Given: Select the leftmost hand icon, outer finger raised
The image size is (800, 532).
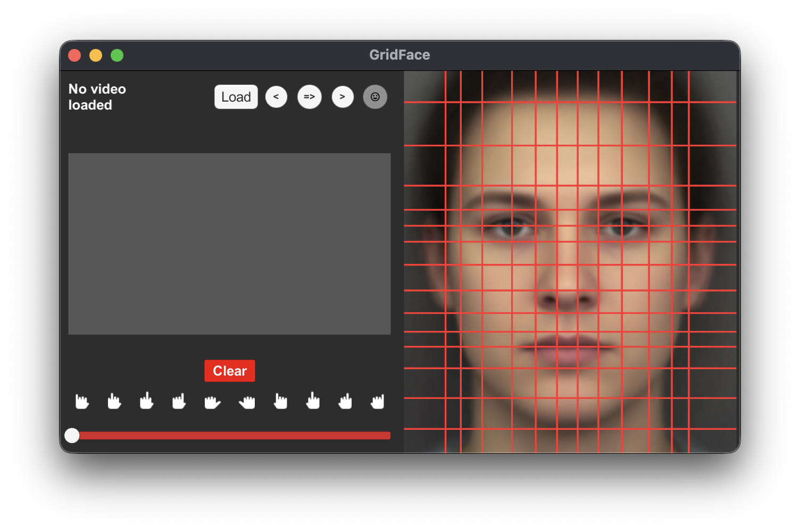Looking at the screenshot, I should (82, 401).
